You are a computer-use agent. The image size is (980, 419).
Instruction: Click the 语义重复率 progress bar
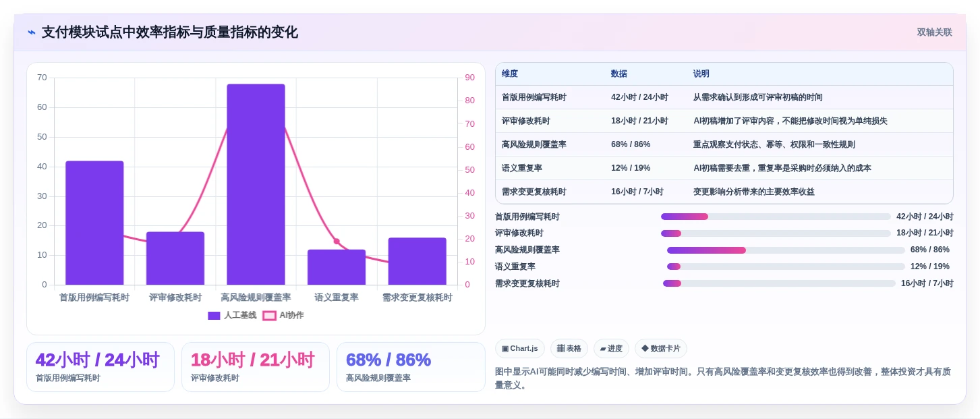[786, 267]
